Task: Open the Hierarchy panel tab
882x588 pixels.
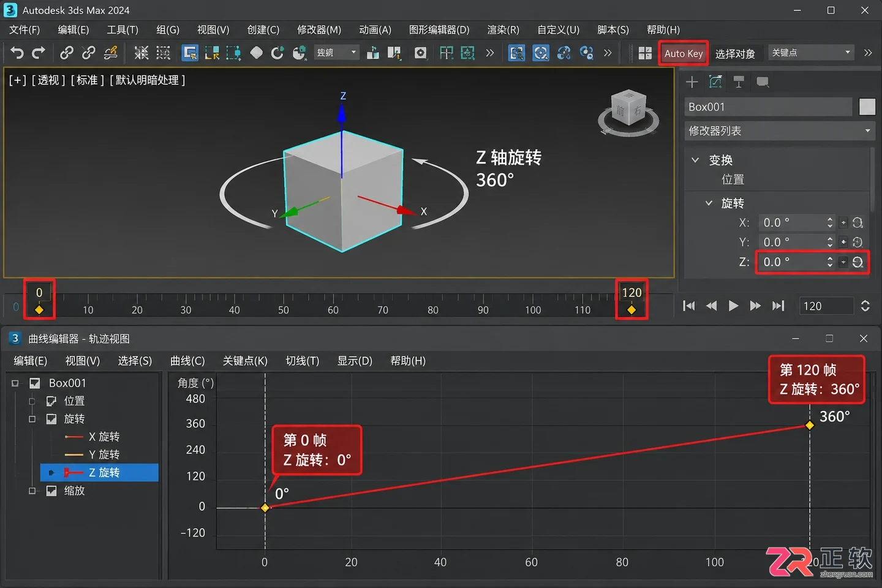Action: [739, 82]
